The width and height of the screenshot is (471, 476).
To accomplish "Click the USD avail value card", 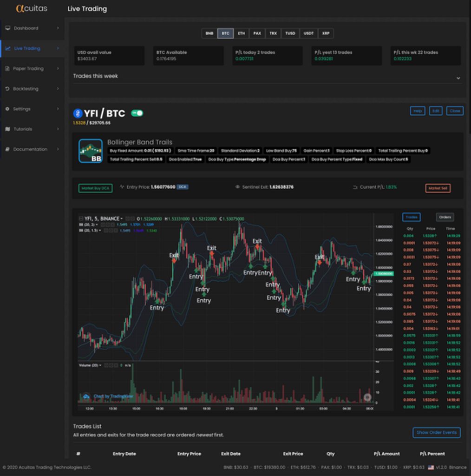I will tap(109, 56).
